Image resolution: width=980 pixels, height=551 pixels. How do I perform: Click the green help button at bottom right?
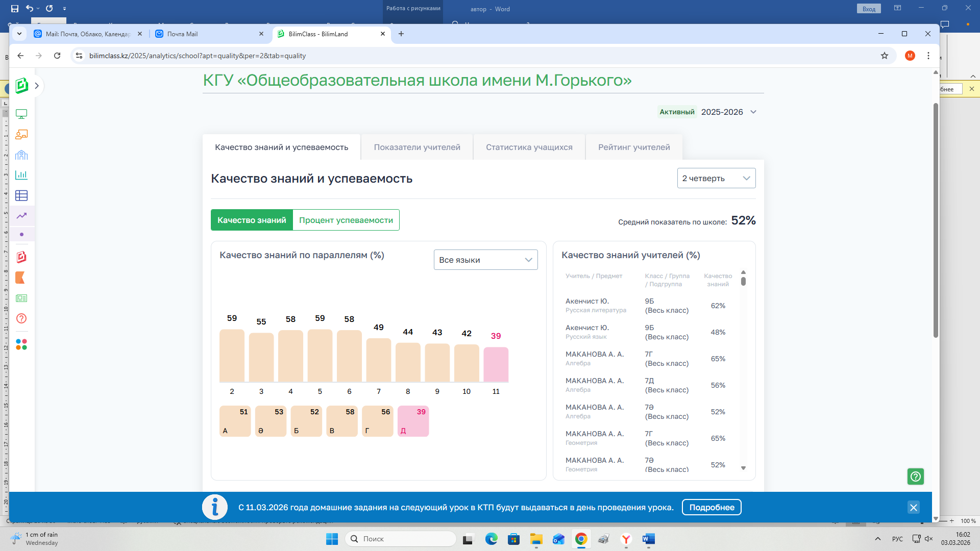pos(915,477)
